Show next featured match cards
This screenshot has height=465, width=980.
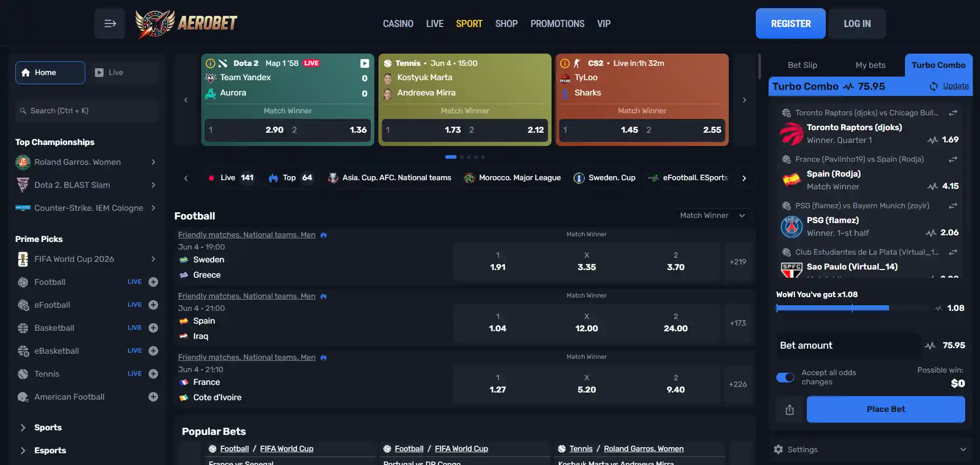point(744,100)
